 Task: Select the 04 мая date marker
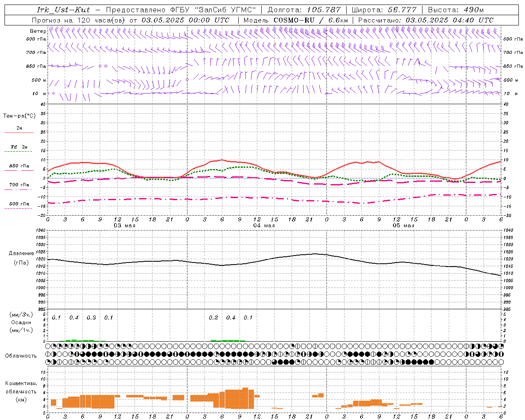[264, 226]
